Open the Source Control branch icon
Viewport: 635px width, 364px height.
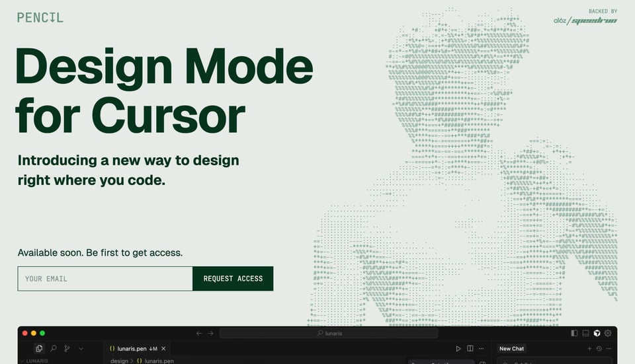[x=67, y=348]
